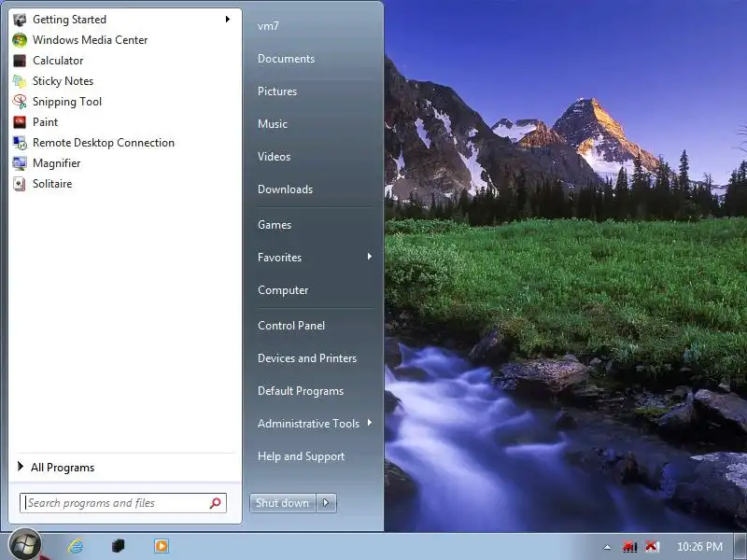Click the Magnifier text label
The image size is (747, 560).
(57, 162)
